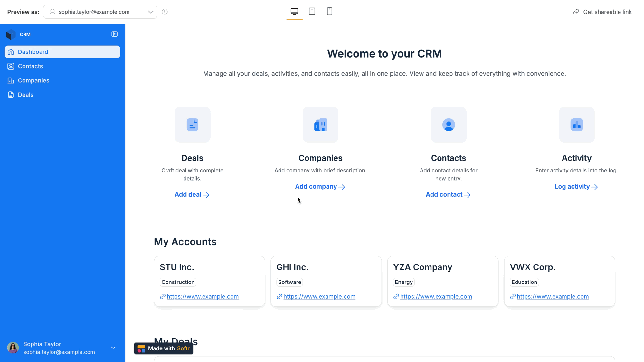The image size is (644, 362).
Task: Click the Contacts person icon tile
Action: 448,125
